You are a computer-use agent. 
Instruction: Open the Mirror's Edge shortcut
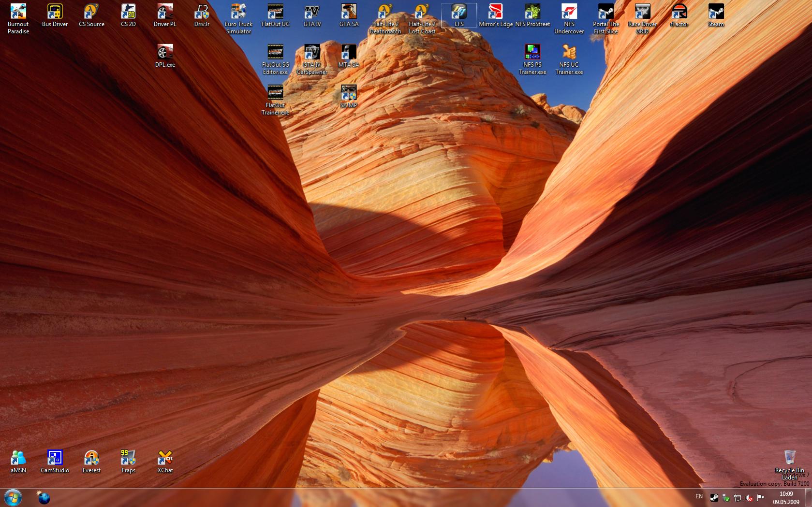[x=496, y=15]
